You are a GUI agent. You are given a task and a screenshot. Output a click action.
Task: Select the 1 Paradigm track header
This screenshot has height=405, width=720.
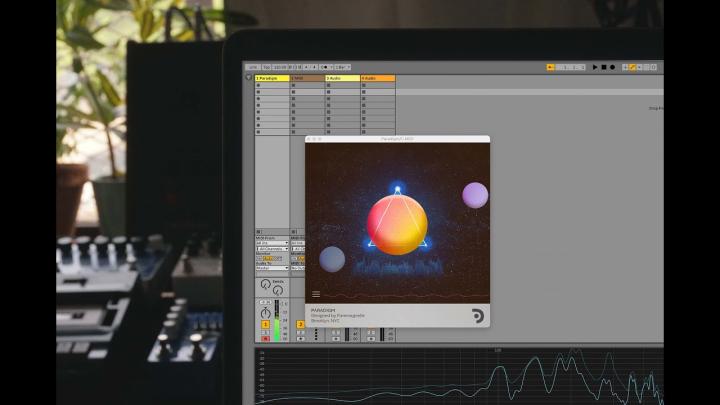tap(272, 79)
